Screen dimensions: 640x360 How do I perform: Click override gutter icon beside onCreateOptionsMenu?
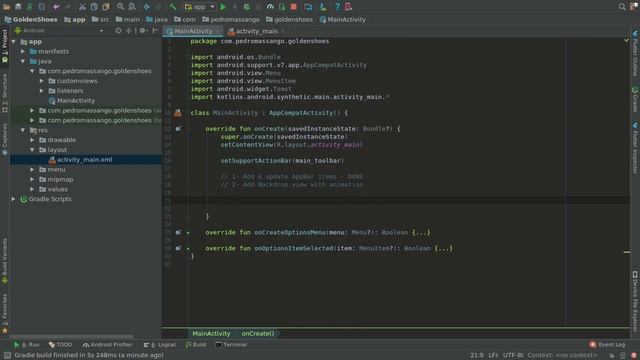(x=178, y=232)
